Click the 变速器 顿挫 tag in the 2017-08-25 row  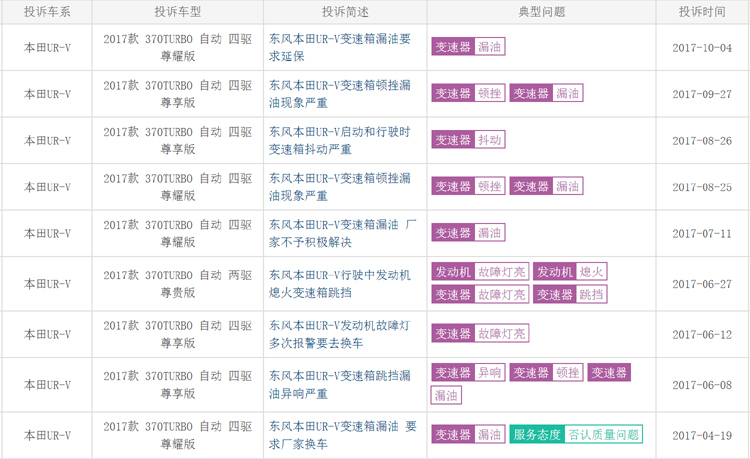[468, 186]
